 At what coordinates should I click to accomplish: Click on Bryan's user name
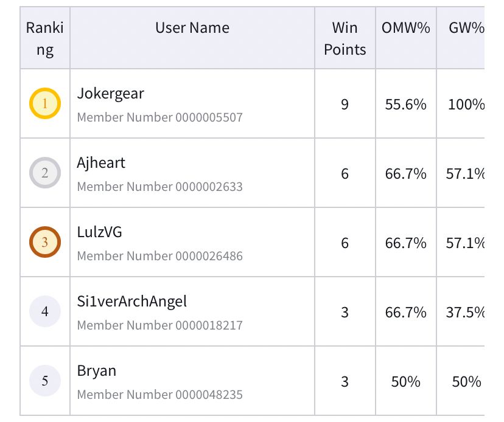click(96, 371)
